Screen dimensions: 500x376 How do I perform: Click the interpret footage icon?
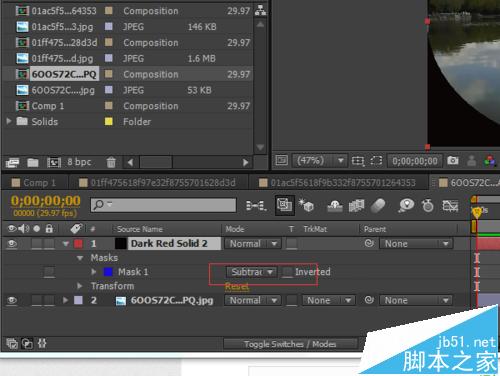12,163
